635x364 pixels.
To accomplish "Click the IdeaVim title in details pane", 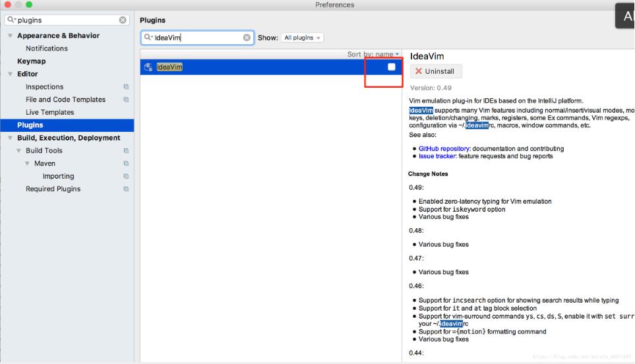I will 427,56.
